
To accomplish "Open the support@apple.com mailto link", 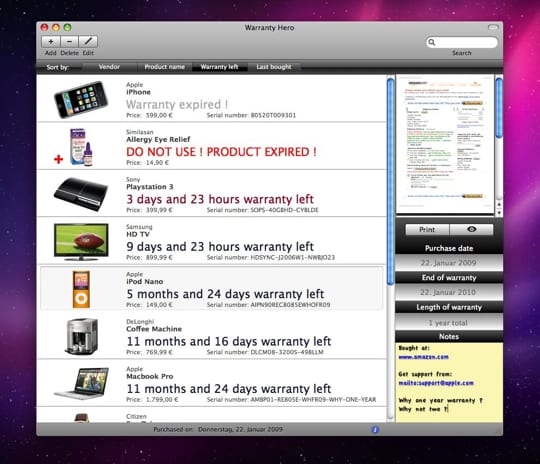I will pos(436,383).
